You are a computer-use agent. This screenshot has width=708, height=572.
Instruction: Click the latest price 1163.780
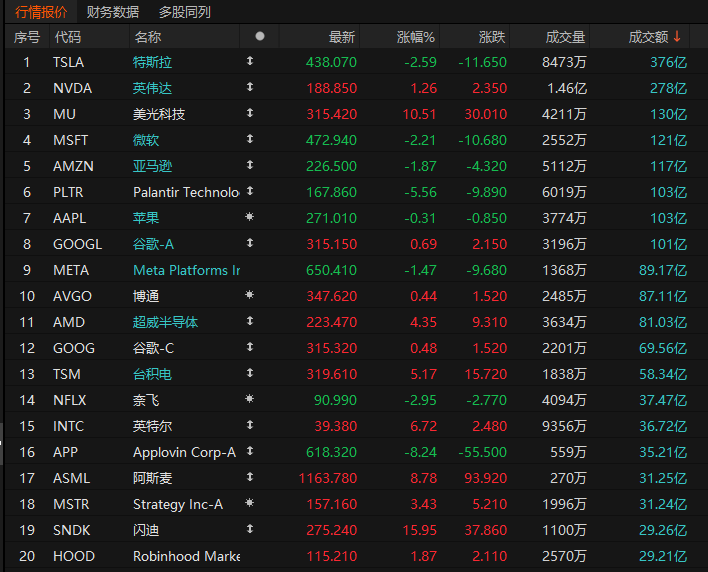(328, 478)
